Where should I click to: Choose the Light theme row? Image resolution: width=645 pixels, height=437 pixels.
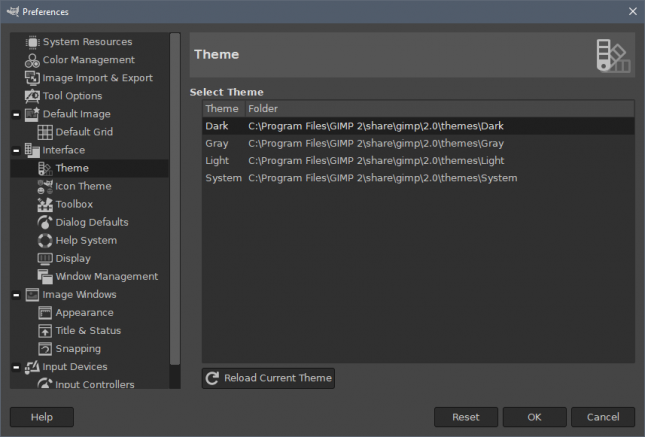tap(418, 161)
